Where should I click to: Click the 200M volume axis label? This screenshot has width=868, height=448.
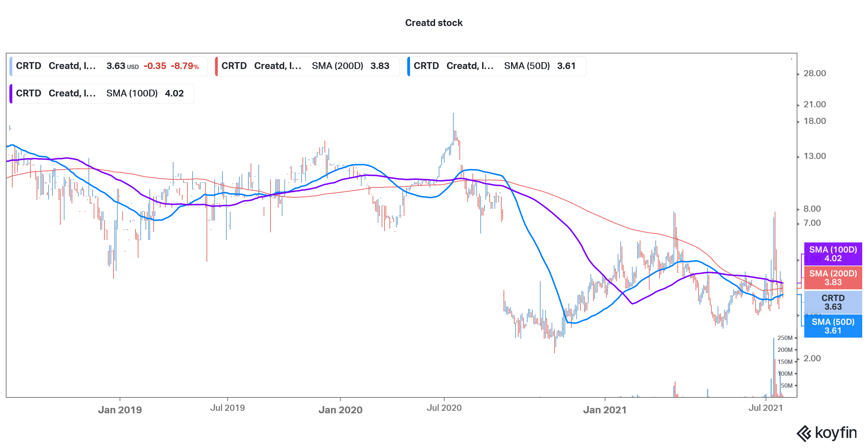(x=785, y=350)
